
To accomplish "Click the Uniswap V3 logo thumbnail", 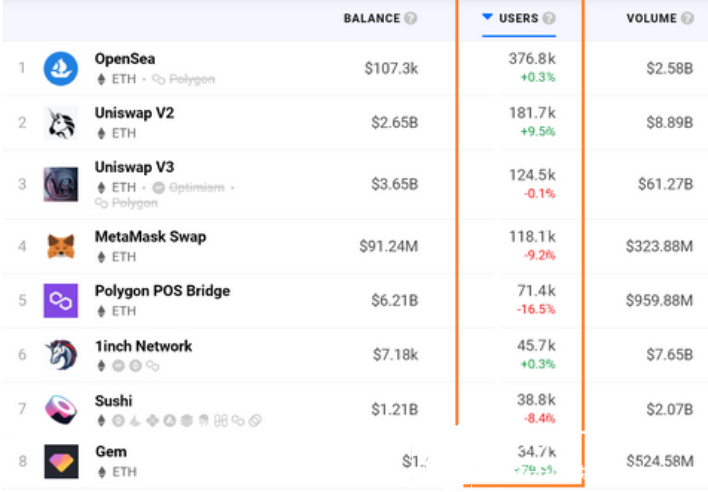I will [x=61, y=184].
